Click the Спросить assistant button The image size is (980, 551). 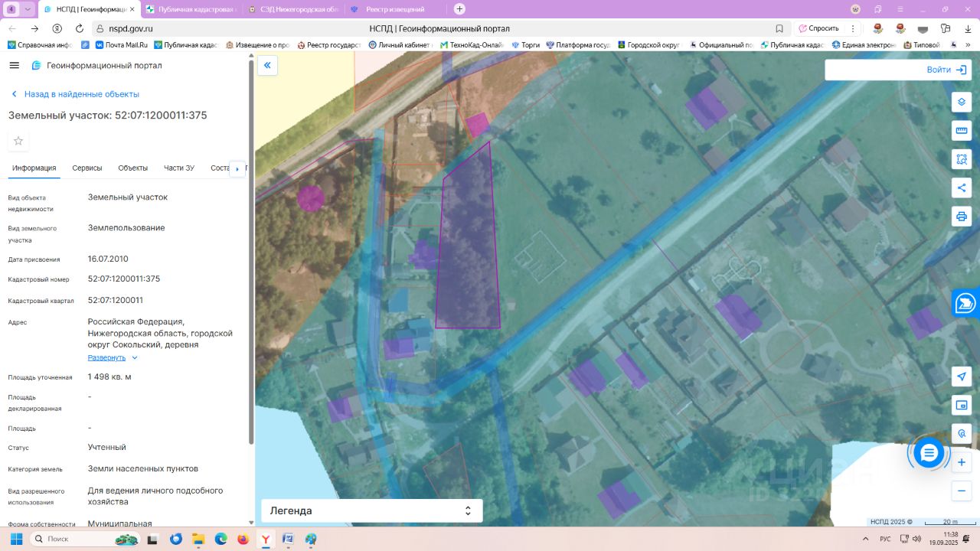tap(819, 28)
